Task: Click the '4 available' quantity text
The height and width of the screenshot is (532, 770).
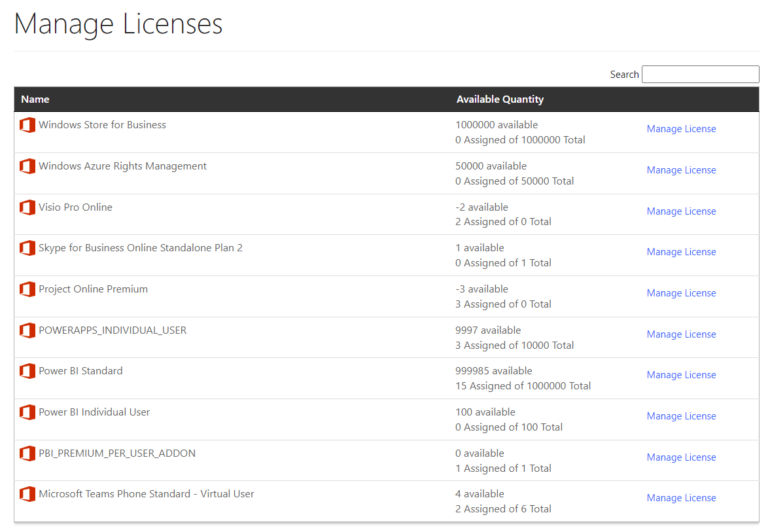Action: click(x=480, y=493)
